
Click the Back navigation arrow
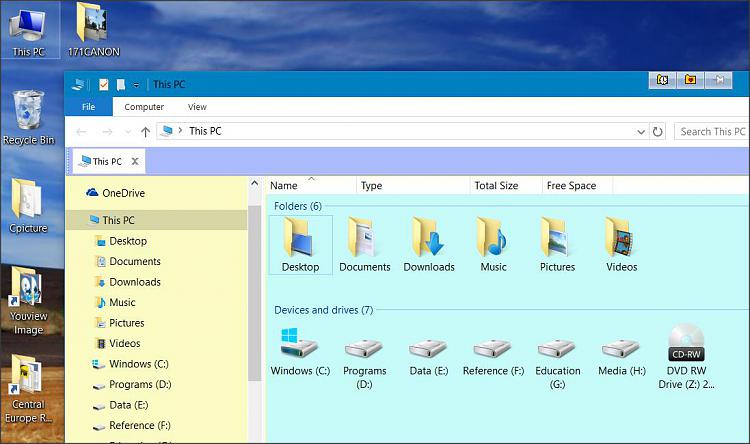tap(81, 132)
